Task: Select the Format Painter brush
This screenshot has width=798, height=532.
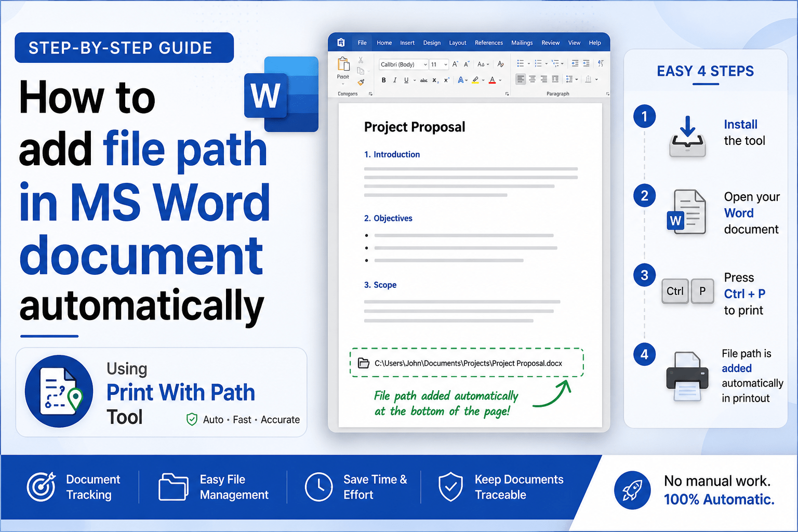Action: click(361, 82)
